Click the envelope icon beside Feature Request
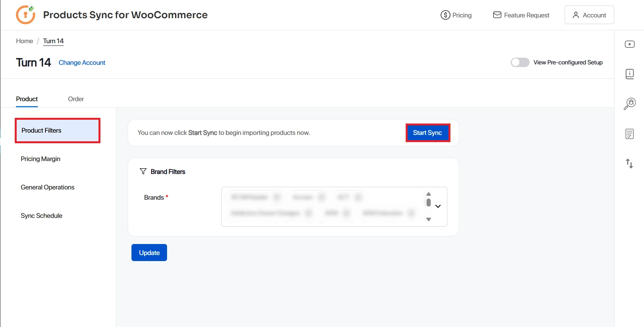Screen dimensions: 644x327 (x=497, y=15)
